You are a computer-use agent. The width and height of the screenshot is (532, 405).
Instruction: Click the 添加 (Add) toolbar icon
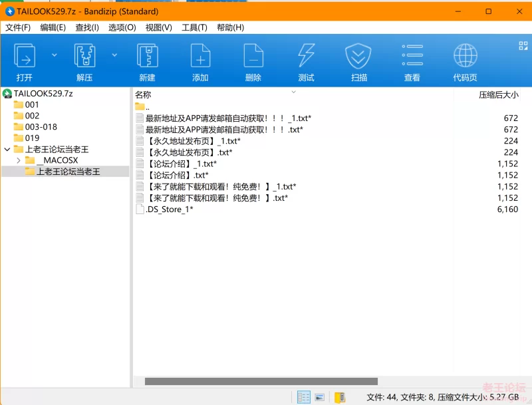coord(200,57)
